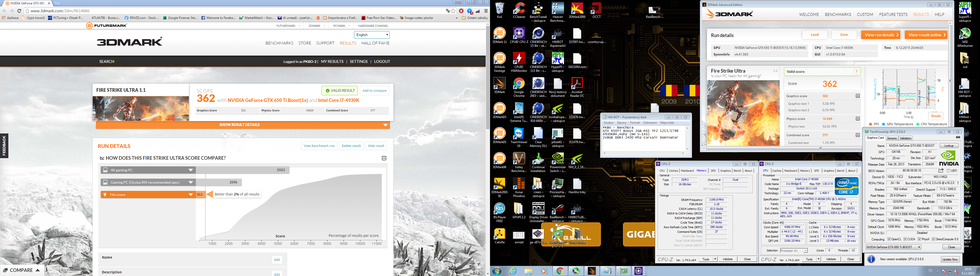Collapse Graphics score section in 3DMark app
The height and width of the screenshot is (276, 980).
coord(857,96)
